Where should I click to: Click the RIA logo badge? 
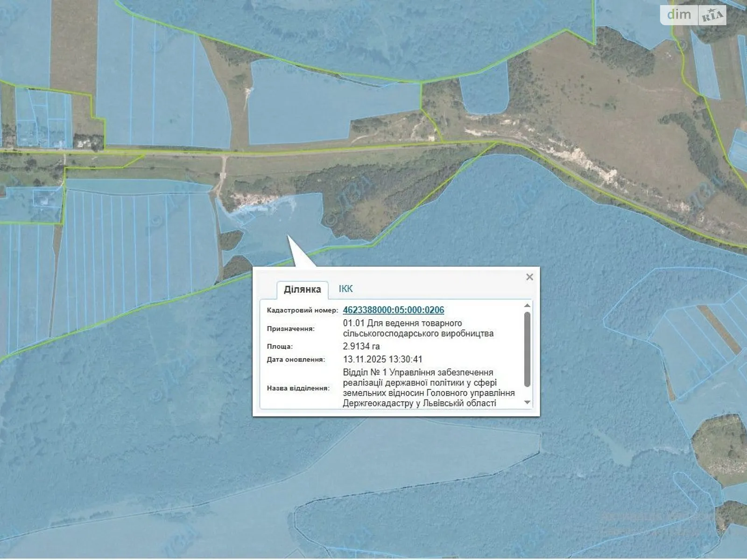[x=712, y=16]
